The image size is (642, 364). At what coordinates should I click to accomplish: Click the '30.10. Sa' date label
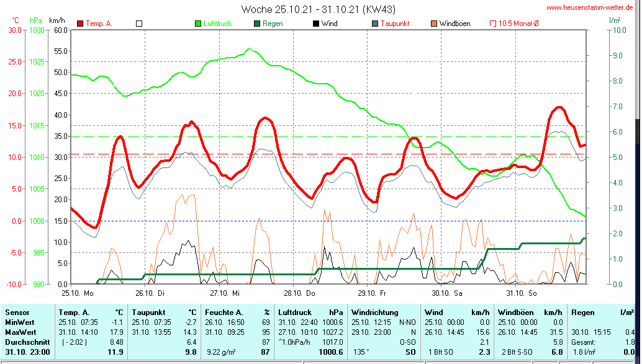pyautogui.click(x=447, y=293)
